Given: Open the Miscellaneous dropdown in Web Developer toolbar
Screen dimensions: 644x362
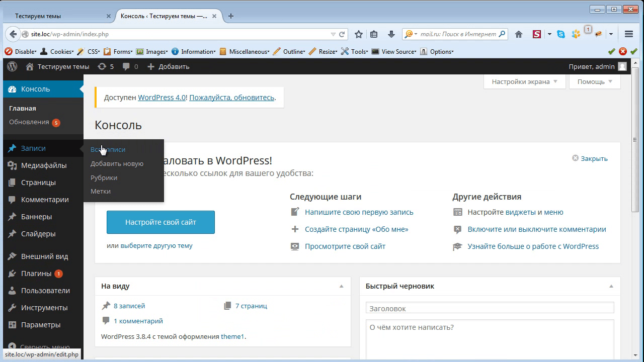Looking at the screenshot, I should coord(245,51).
